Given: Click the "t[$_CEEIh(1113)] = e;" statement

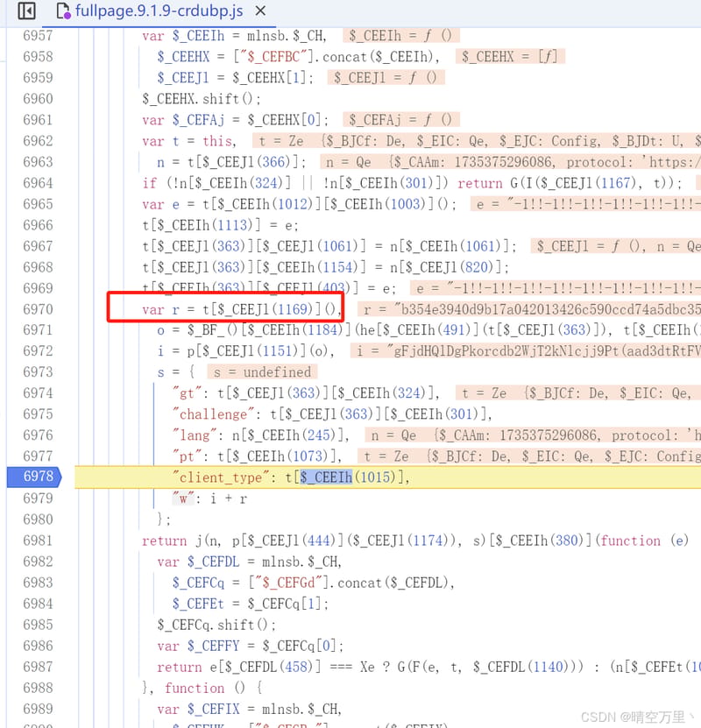Looking at the screenshot, I should tap(220, 225).
